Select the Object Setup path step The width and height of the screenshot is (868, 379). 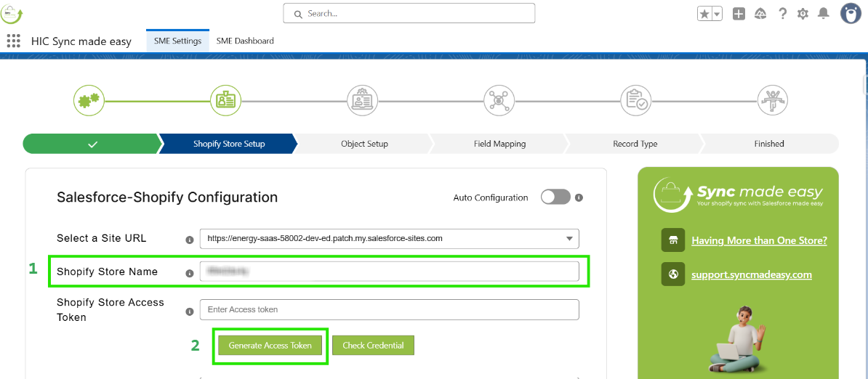pyautogui.click(x=364, y=144)
